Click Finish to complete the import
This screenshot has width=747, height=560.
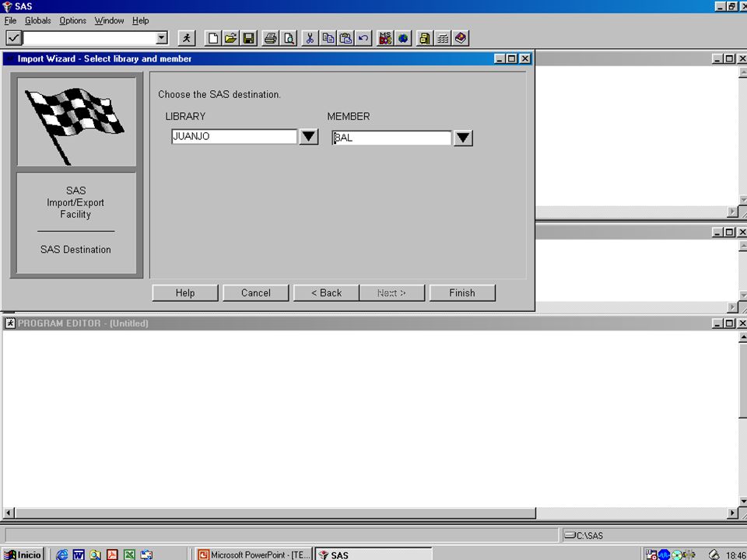462,293
